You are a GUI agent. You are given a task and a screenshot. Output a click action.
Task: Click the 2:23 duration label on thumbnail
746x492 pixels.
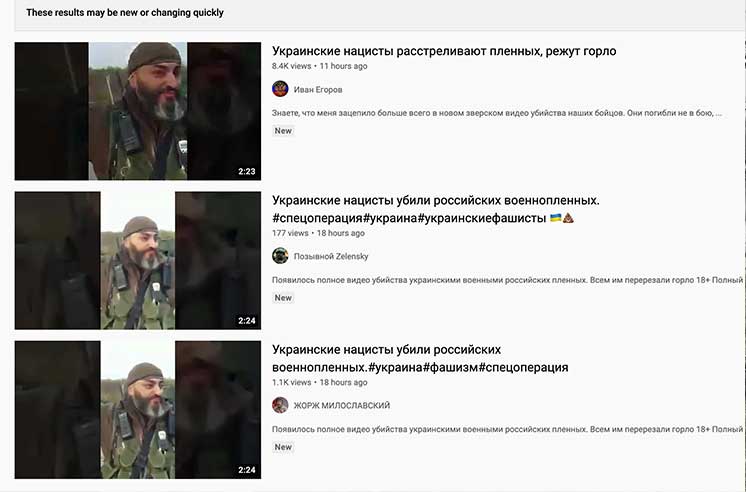pyautogui.click(x=247, y=171)
